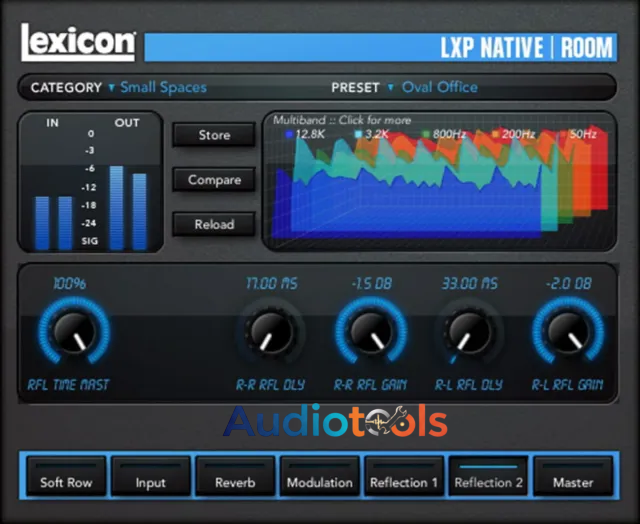Click the SIG indicator in the meter
Screen dimensions: 640x524
[90, 241]
